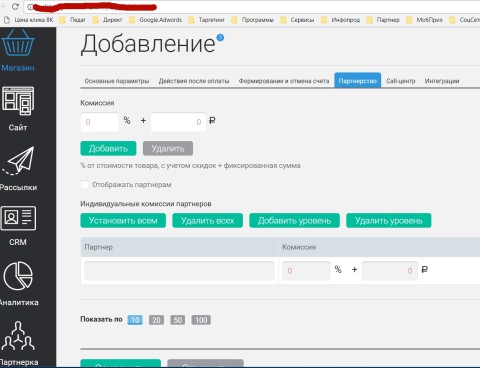Click the Добавить уровень button
The height and width of the screenshot is (368, 480).
coord(294,221)
